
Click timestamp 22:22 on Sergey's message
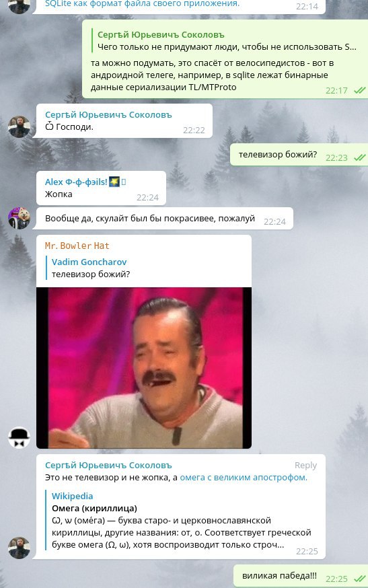tap(194, 130)
